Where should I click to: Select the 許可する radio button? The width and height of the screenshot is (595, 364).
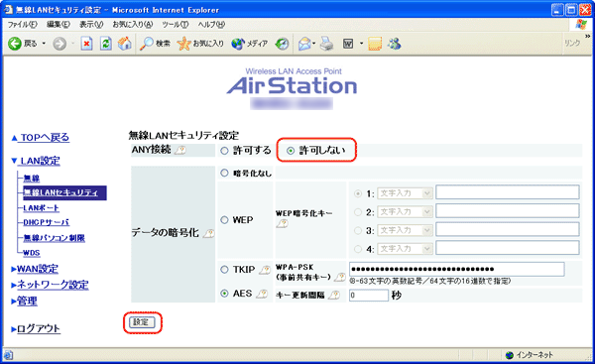(225, 151)
